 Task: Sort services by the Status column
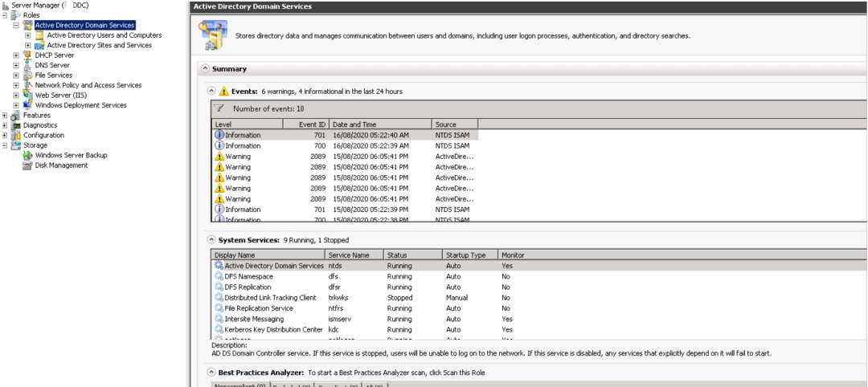[414, 255]
